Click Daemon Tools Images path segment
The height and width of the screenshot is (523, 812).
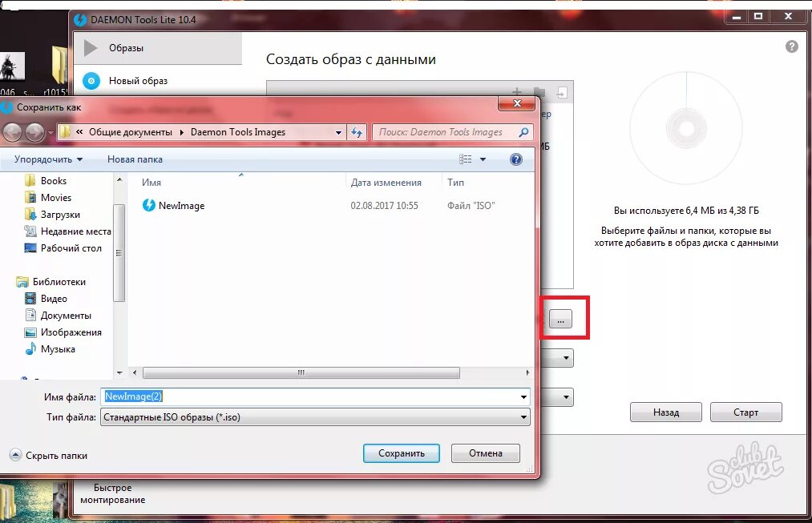click(238, 132)
